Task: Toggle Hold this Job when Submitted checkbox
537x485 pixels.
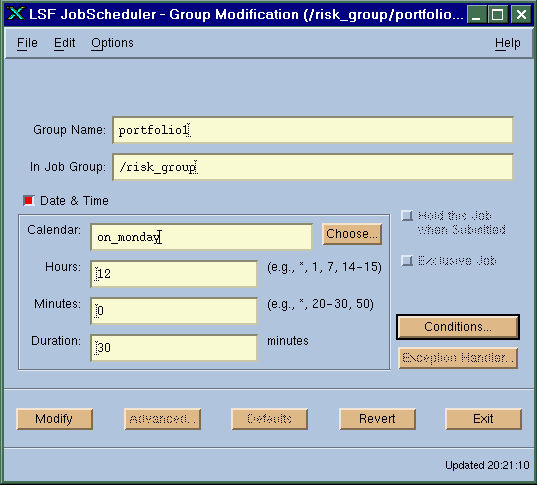Action: coord(407,215)
